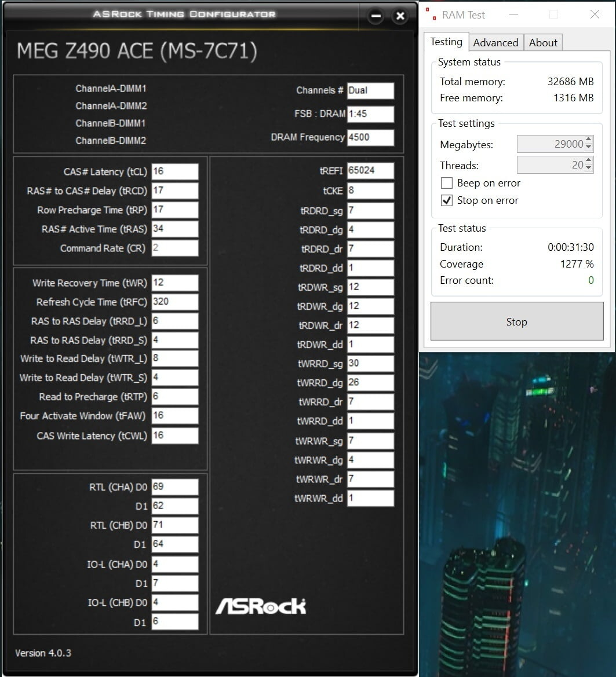Image resolution: width=616 pixels, height=677 pixels.
Task: Click the tWTR_S field showing 4
Action: 175,378
